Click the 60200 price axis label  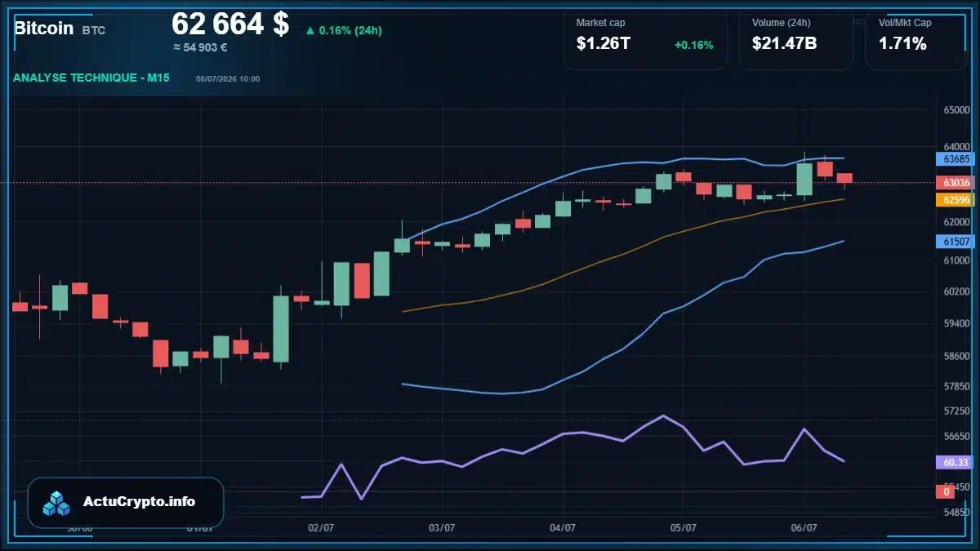(x=956, y=291)
